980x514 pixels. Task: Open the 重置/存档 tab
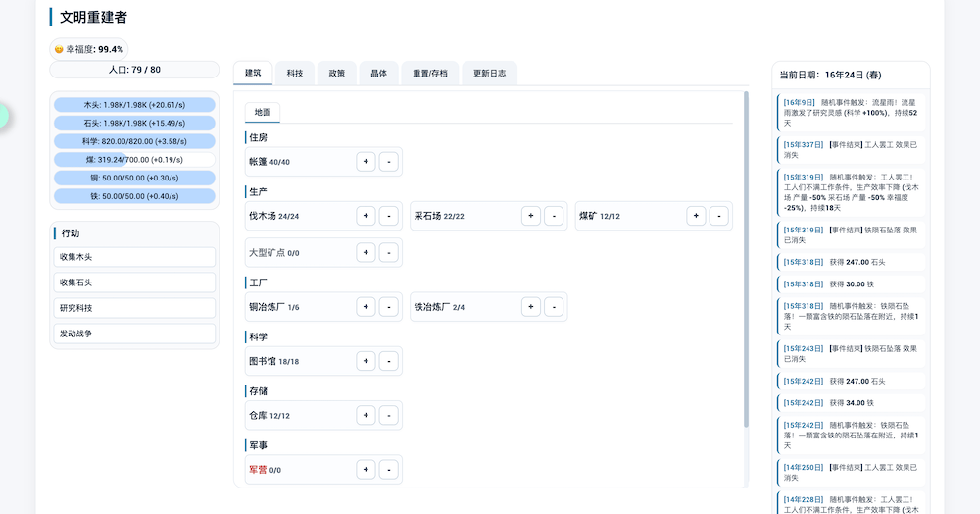click(430, 73)
